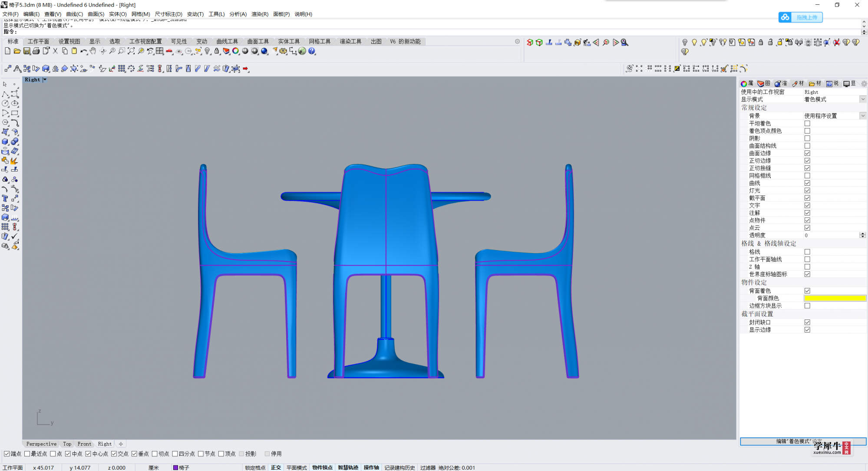Select the Text object tool
Screen dimensions: 868x471
point(5,198)
